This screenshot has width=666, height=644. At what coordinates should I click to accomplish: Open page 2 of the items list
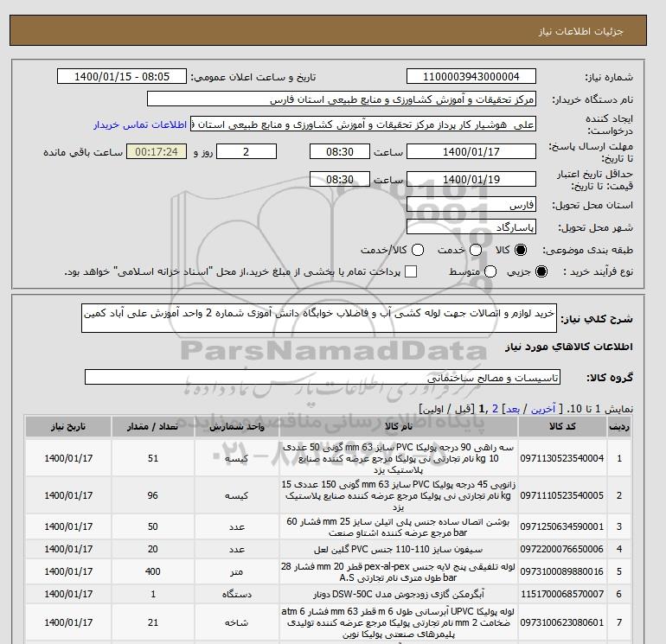click(495, 409)
